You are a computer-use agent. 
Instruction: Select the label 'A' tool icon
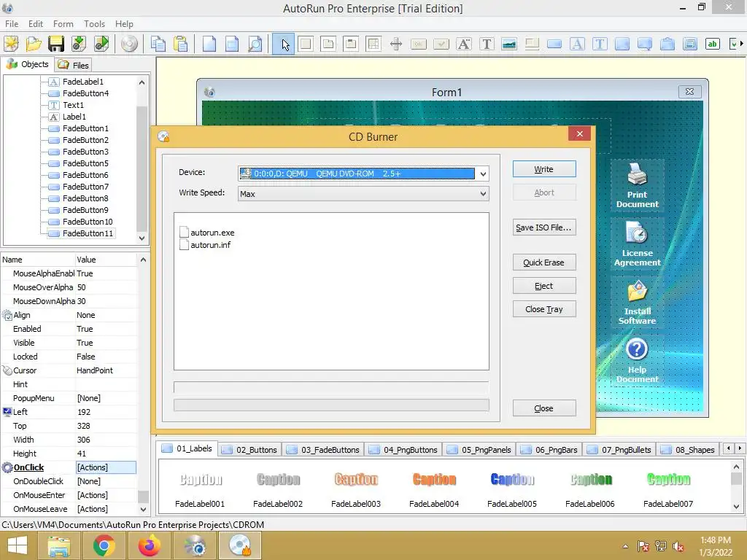[x=463, y=44]
